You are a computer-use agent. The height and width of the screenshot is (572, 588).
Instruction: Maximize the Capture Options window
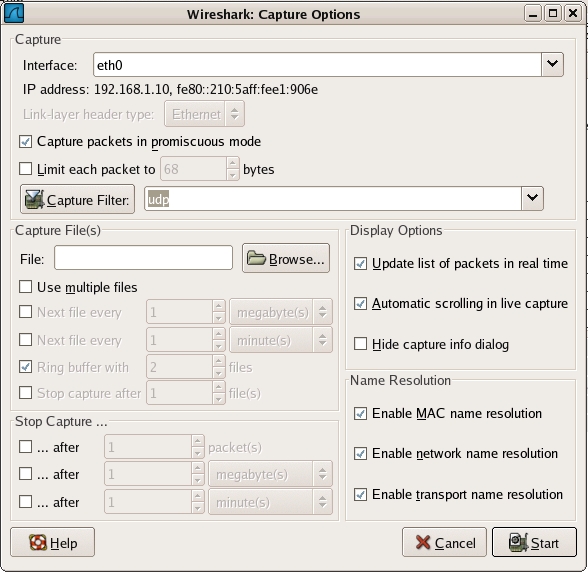tap(553, 14)
